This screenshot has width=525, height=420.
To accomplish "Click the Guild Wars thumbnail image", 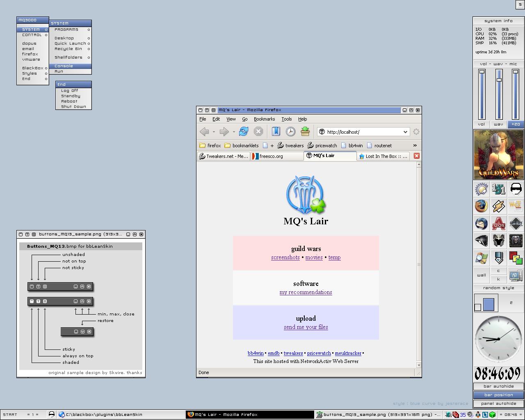I will coord(498,155).
